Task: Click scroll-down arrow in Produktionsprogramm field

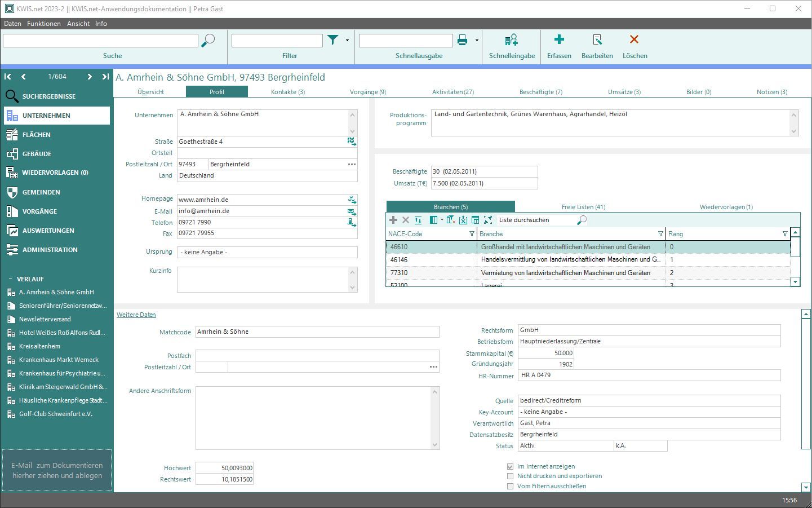Action: (794, 131)
